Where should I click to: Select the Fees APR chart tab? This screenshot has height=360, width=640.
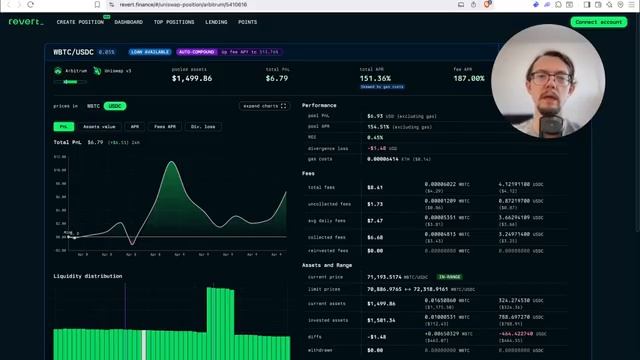point(165,127)
